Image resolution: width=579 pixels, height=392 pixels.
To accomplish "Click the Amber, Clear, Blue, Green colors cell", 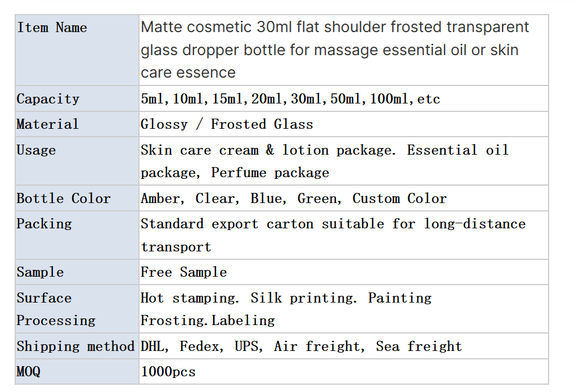I will (343, 198).
